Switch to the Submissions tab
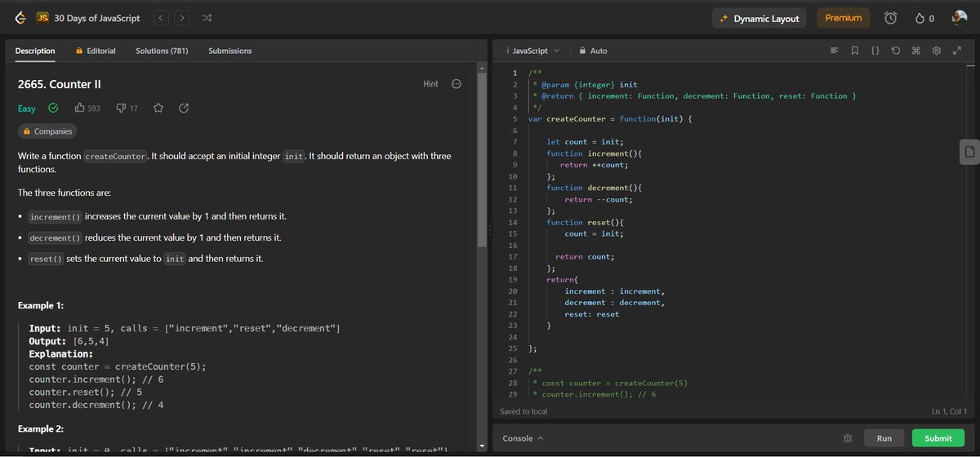Screen dimensions: 980x457 tap(230, 51)
